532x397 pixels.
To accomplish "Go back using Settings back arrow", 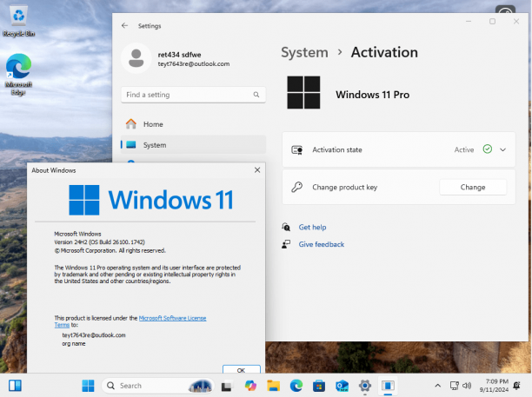I will (124, 26).
